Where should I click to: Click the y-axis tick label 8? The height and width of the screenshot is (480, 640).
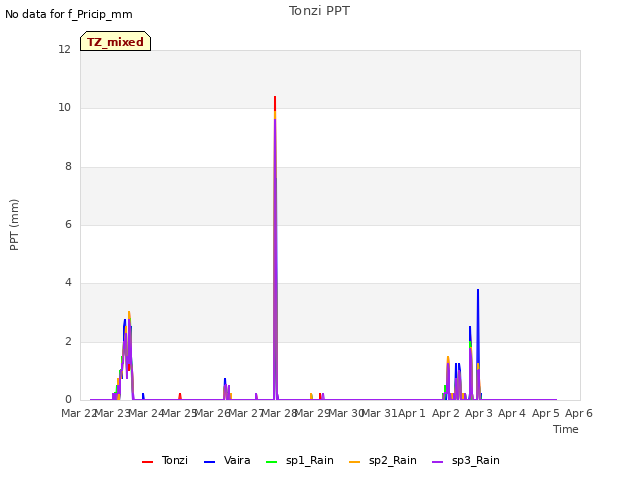(x=68, y=166)
